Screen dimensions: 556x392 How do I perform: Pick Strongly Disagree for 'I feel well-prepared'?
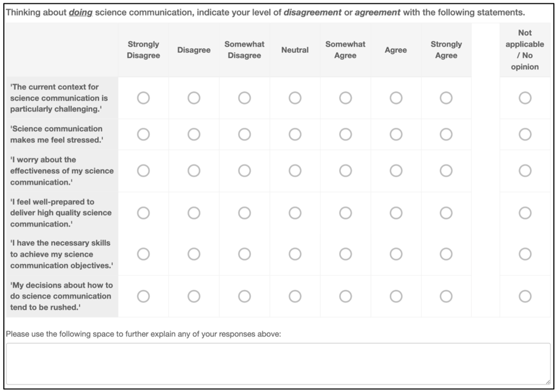(x=143, y=213)
